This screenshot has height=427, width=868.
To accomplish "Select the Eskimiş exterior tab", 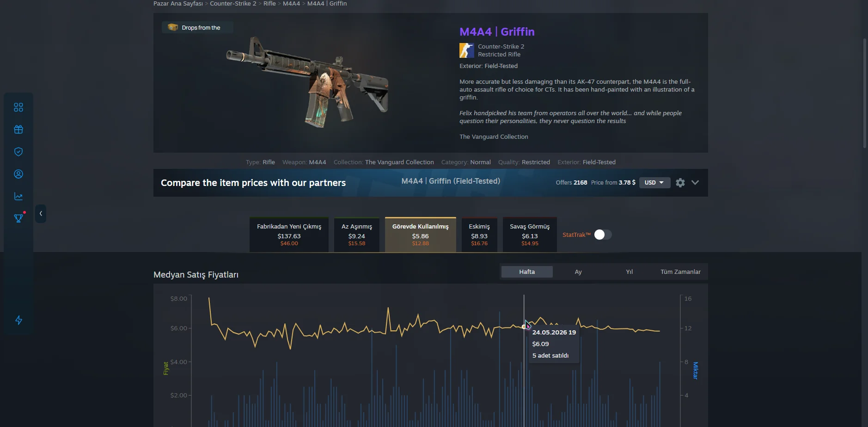I will click(479, 235).
